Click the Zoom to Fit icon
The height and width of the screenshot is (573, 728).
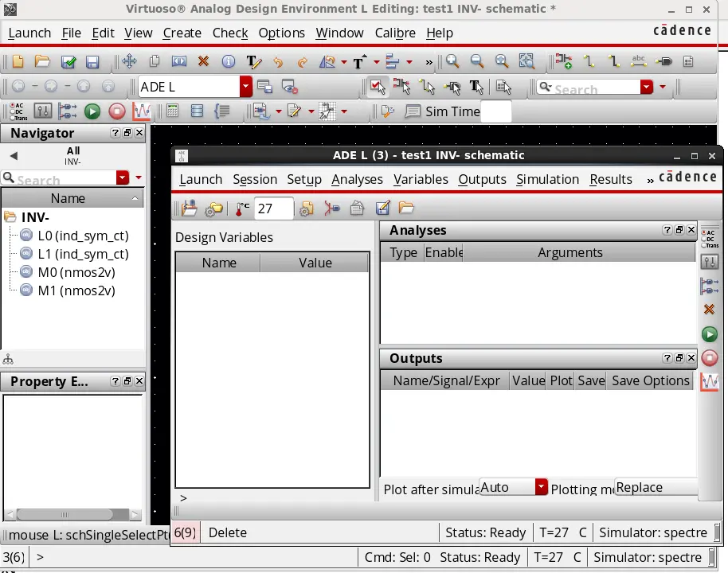[x=502, y=61]
